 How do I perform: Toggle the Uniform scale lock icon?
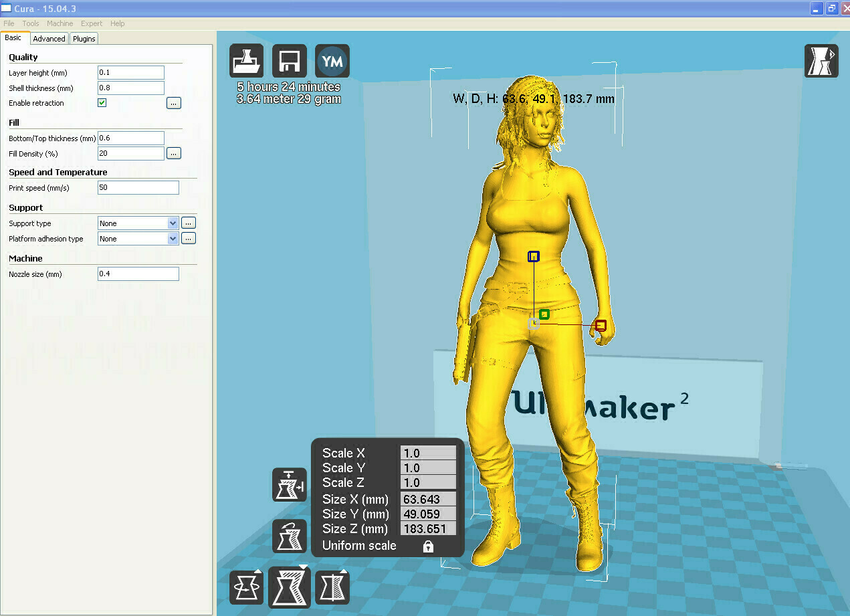(428, 546)
